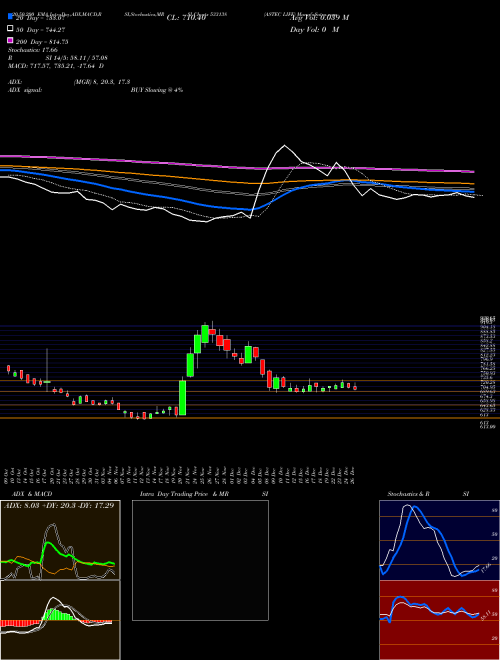Click the peak of the white moving average line

coord(285,146)
